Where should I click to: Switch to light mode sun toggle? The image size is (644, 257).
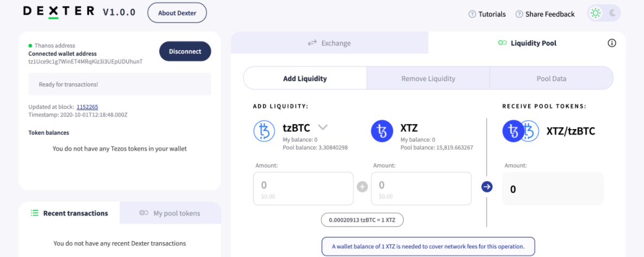point(596,13)
